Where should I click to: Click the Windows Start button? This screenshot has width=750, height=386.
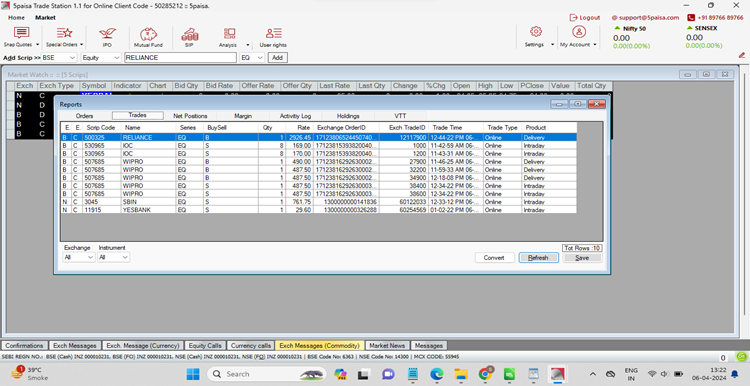tap(193, 374)
